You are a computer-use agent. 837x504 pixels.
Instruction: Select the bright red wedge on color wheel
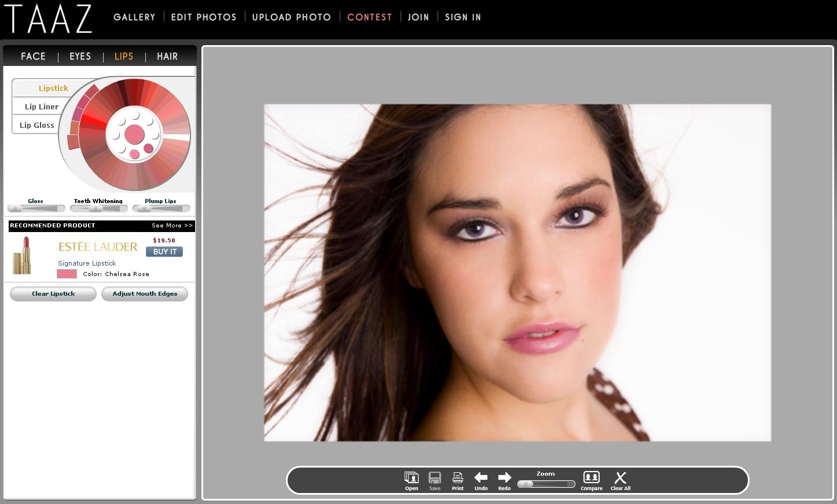pos(93,122)
